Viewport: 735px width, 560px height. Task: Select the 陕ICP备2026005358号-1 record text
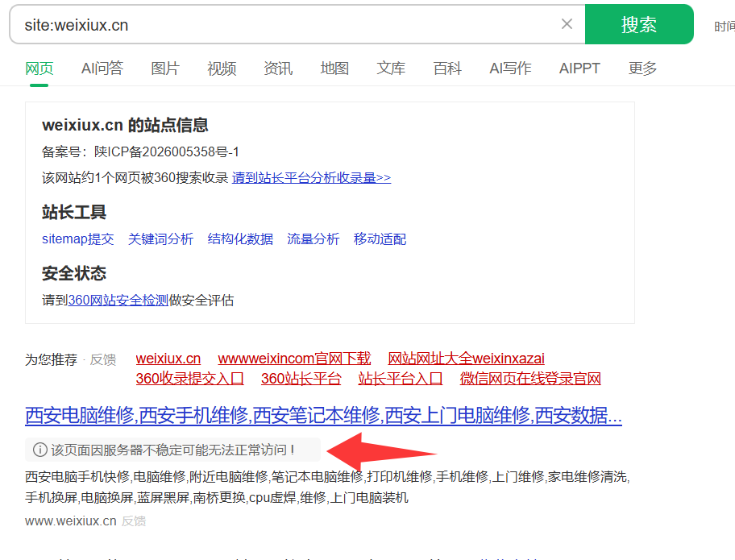pos(166,151)
